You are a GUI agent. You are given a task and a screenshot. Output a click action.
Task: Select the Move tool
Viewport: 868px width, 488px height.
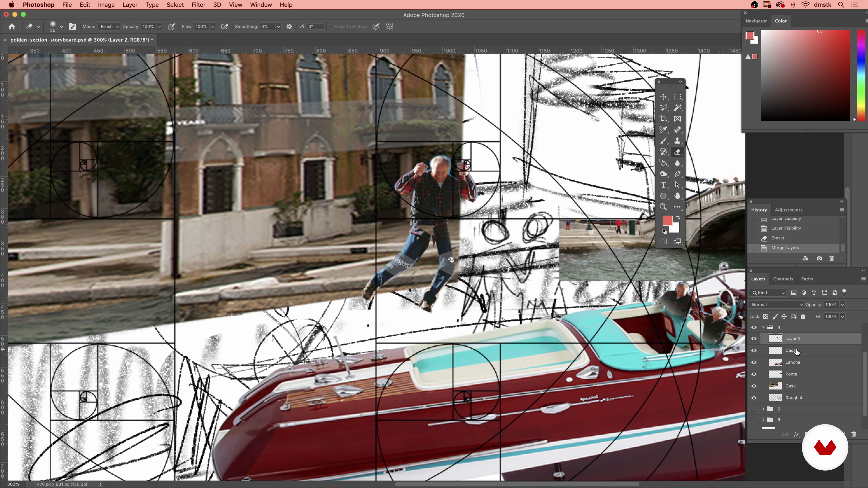tap(663, 97)
